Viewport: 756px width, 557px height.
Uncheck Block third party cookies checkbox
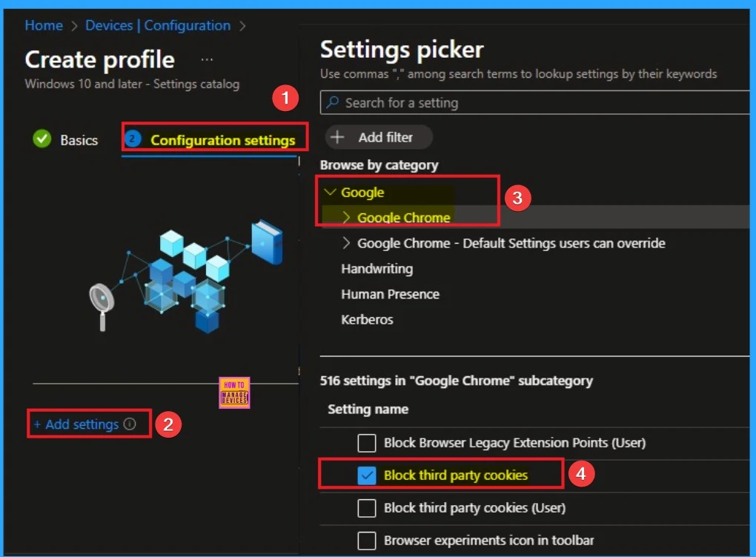366,476
